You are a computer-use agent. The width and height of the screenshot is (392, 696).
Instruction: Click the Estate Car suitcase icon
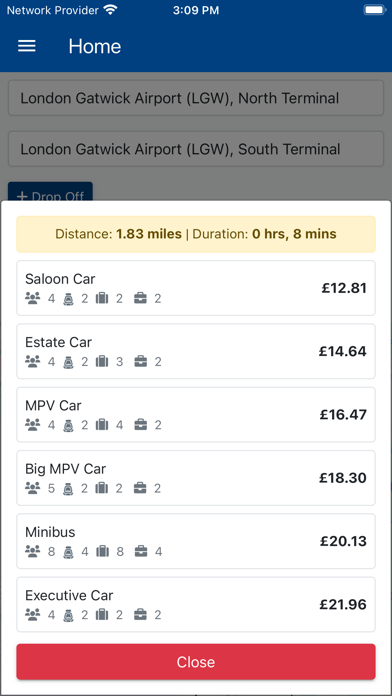[x=102, y=362]
